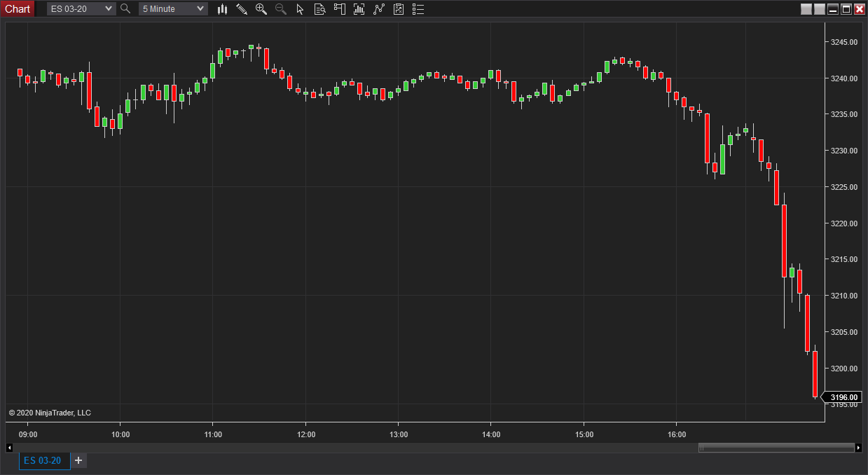
Task: Open the Data Box icon
Action: [x=320, y=9]
